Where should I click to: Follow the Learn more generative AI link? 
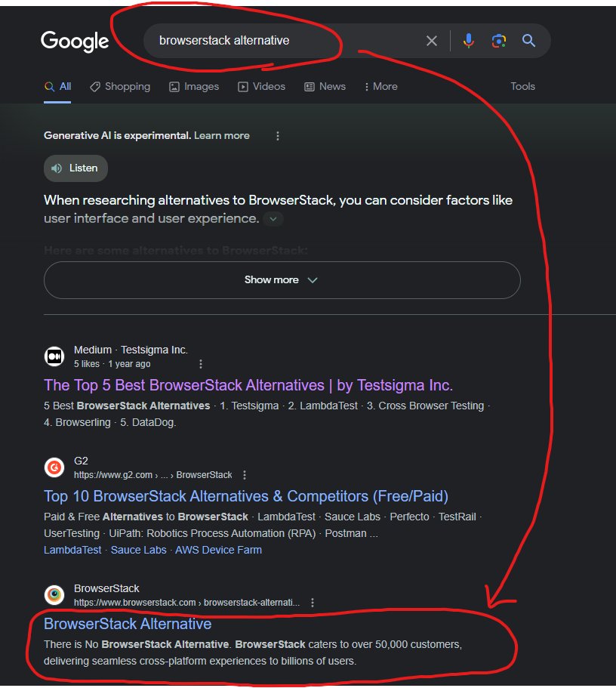pyautogui.click(x=222, y=136)
